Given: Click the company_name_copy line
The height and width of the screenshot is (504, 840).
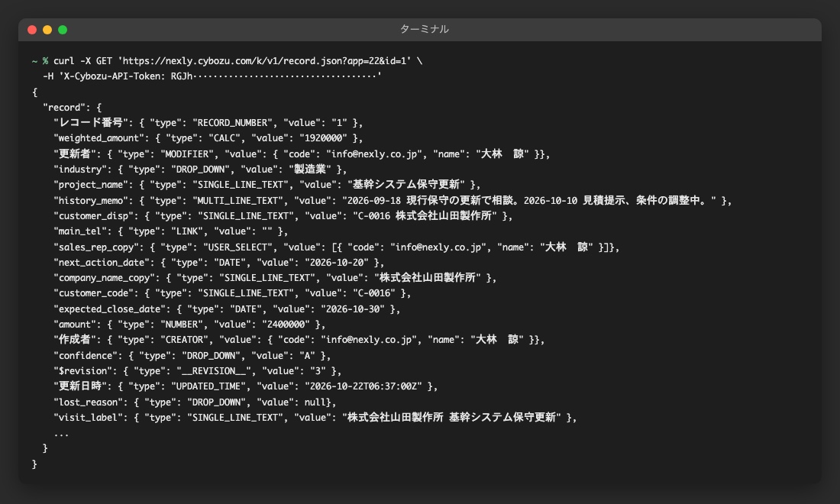Looking at the screenshot, I should (275, 278).
